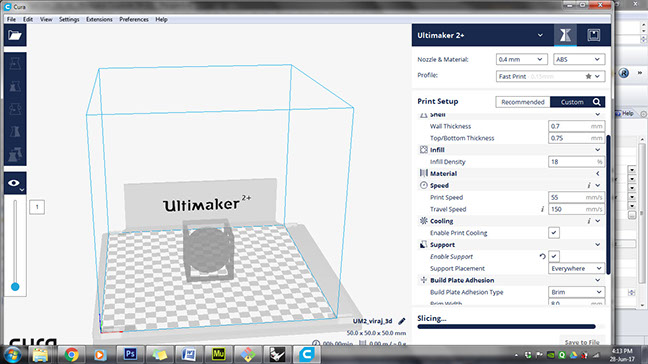Viewport: 648px width, 364px height.
Task: Collapse the Shell settings section
Action: (x=598, y=114)
